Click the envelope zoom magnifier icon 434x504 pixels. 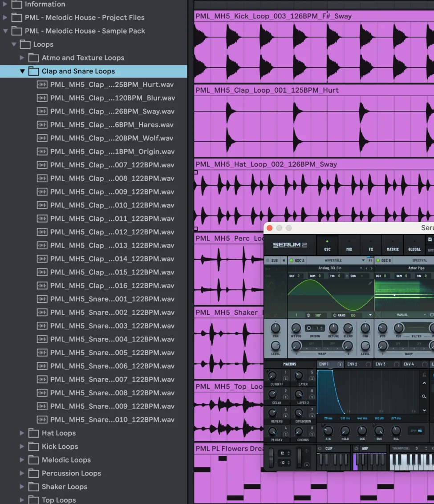point(424,397)
